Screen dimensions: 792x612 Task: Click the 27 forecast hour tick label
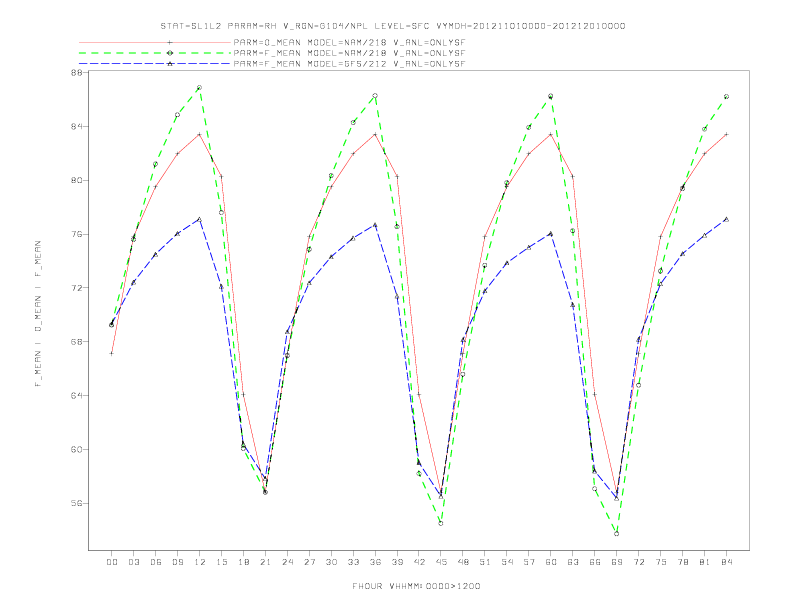(x=309, y=562)
